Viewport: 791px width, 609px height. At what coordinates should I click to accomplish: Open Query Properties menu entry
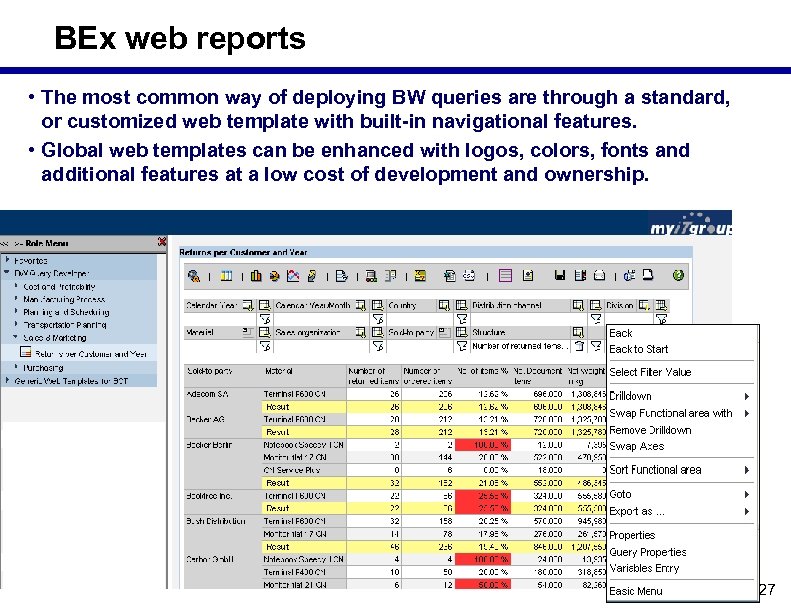(x=647, y=552)
